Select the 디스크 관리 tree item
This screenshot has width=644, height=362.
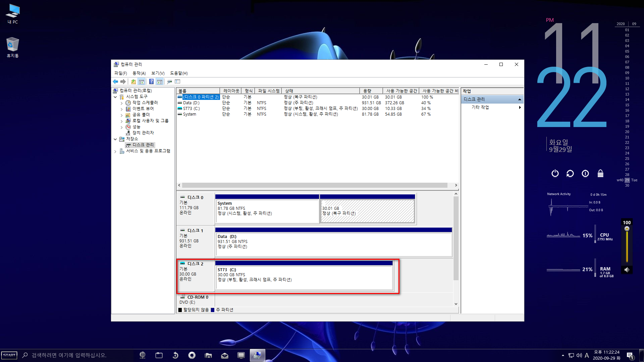coord(143,145)
